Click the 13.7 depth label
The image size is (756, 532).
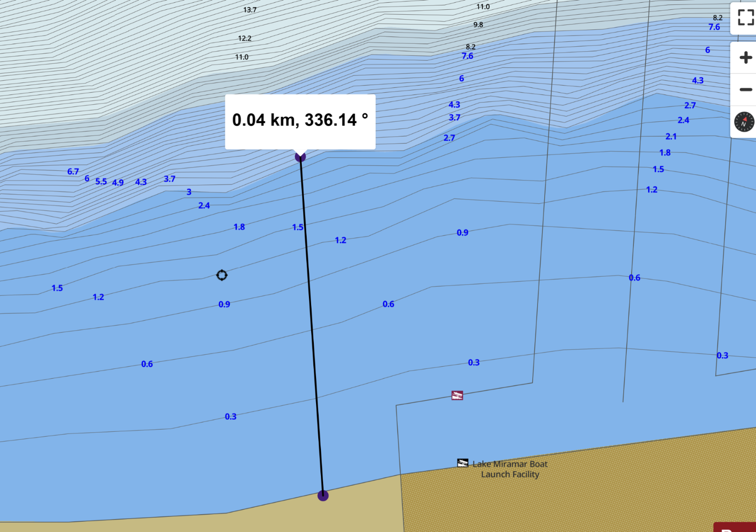click(250, 10)
